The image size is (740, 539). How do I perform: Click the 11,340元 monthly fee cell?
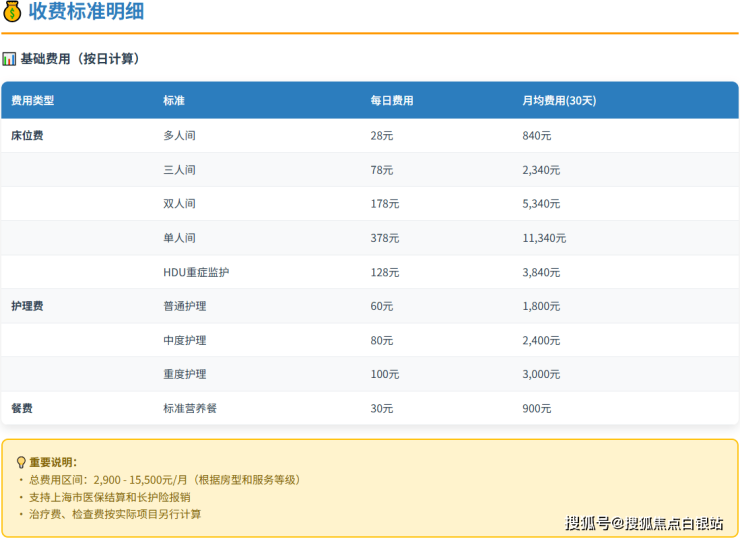(544, 238)
